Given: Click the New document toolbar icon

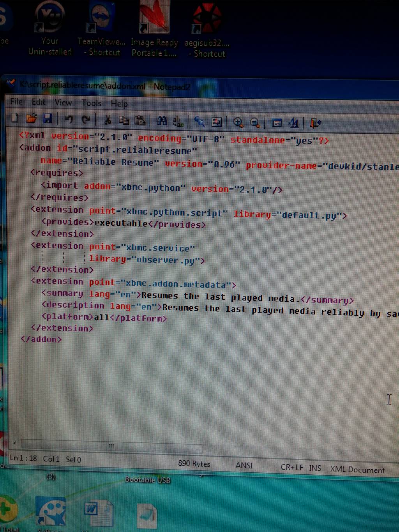Looking at the screenshot, I should [x=14, y=117].
